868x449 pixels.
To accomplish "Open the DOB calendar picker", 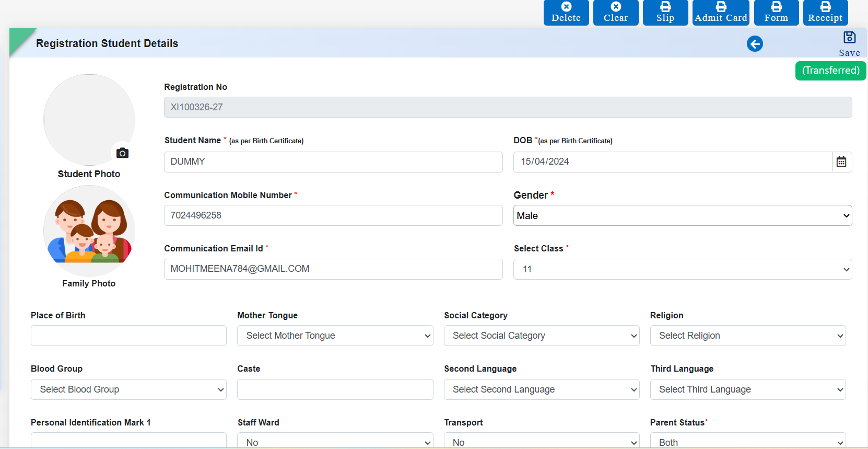I will click(841, 162).
